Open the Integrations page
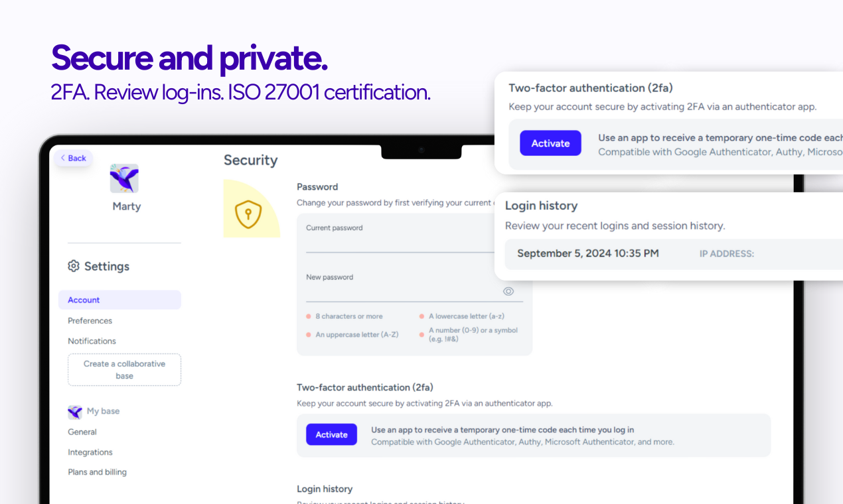843x504 pixels. coord(90,452)
